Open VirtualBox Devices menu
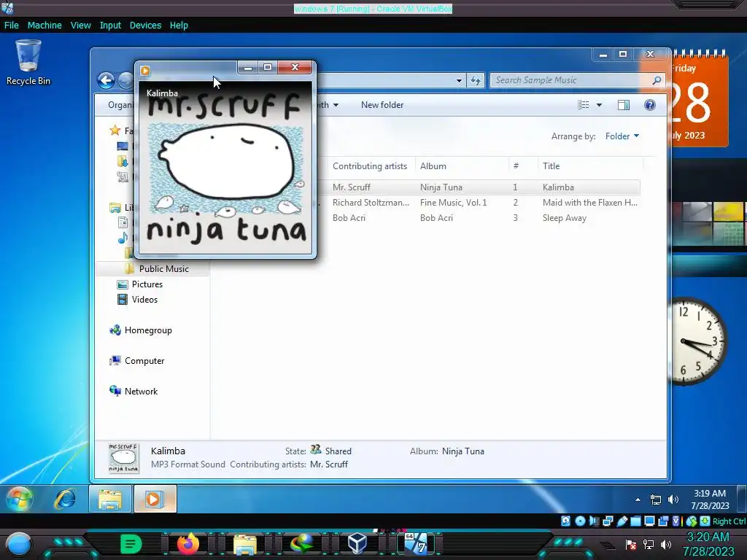This screenshot has height=560, width=747. pos(145,26)
